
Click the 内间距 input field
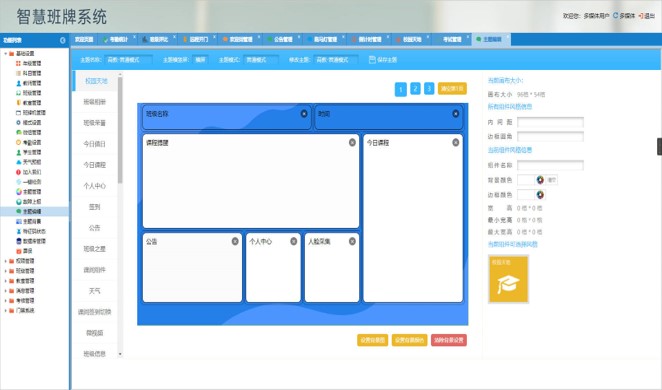[x=551, y=122]
